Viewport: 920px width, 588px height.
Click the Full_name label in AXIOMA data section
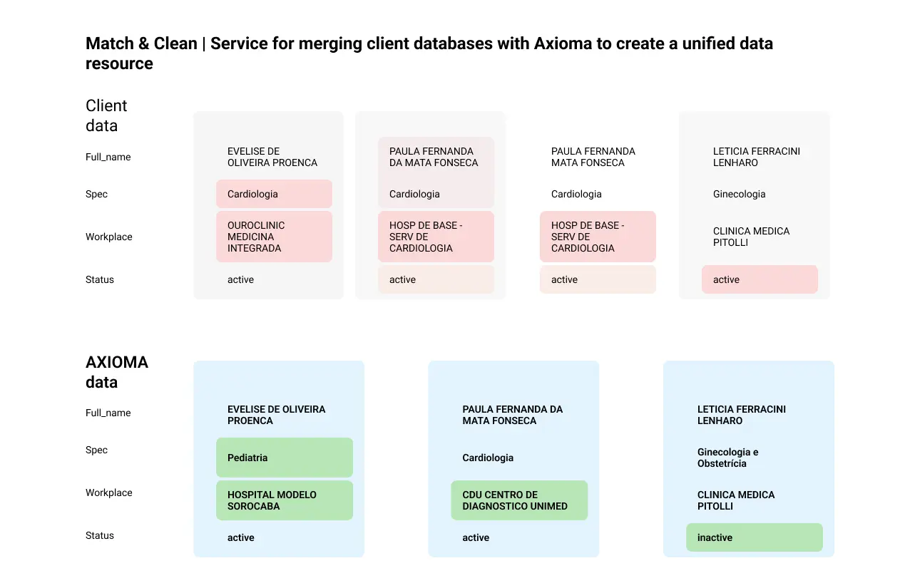[108, 413]
